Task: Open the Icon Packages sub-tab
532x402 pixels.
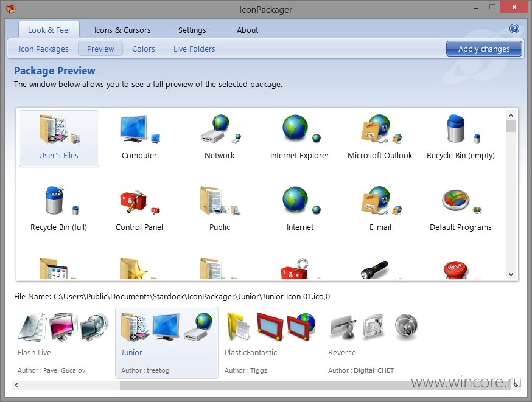Action: pos(43,49)
